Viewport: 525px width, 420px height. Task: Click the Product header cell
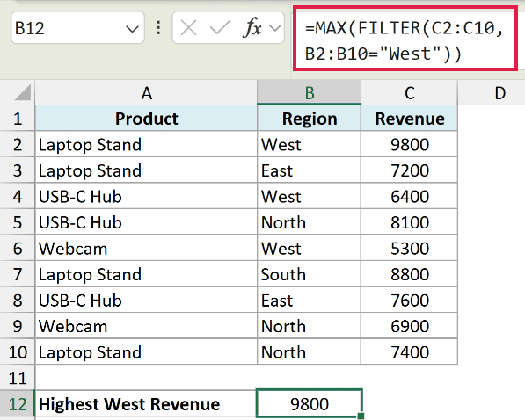146,119
